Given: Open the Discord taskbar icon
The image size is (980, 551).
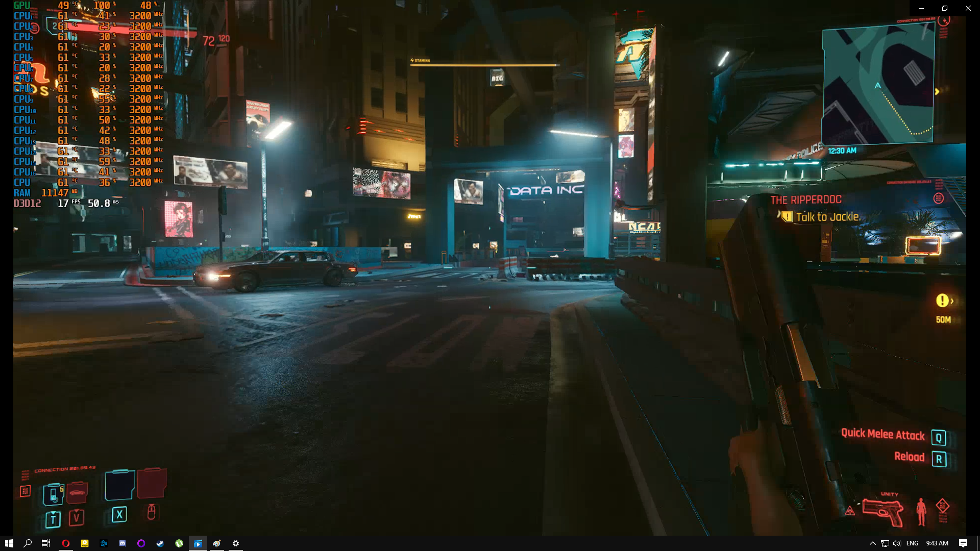Looking at the screenshot, I should point(122,543).
